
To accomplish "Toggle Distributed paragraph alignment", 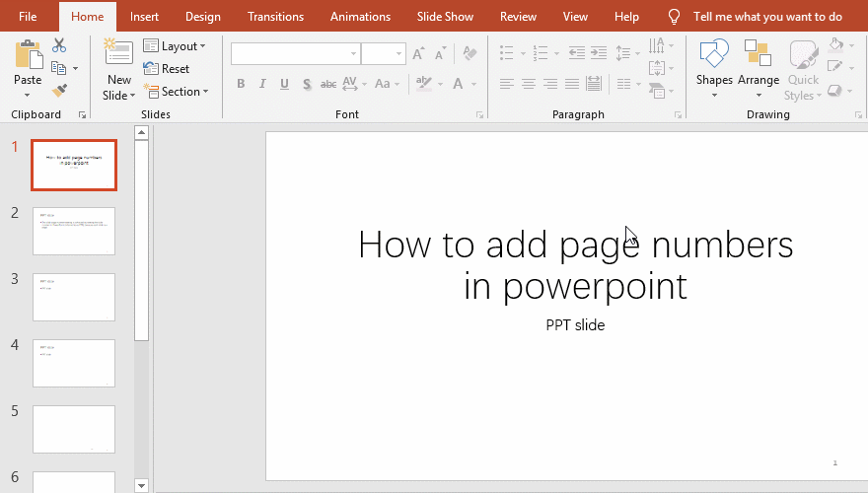I will tap(594, 84).
